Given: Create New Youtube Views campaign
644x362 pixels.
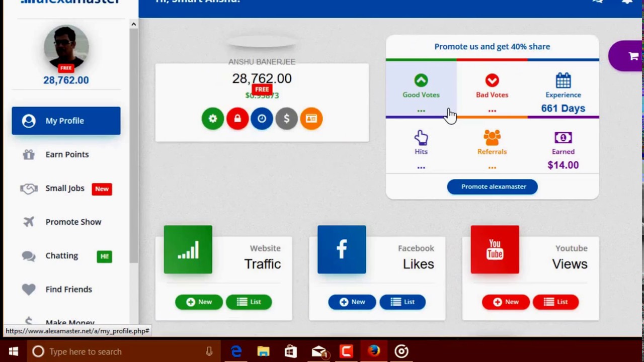Looking at the screenshot, I should pos(506,302).
